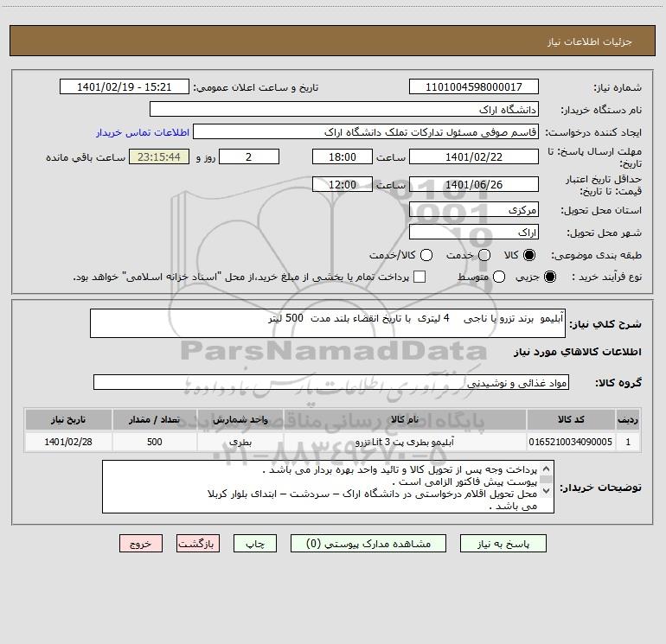Click the بازگشت back button
Screen dimensions: 666x644
(x=198, y=544)
